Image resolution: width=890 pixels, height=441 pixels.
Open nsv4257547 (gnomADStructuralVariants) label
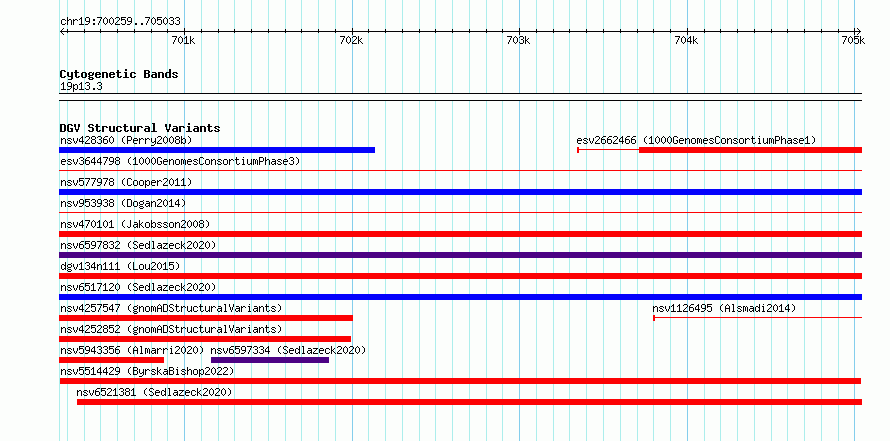(171, 308)
